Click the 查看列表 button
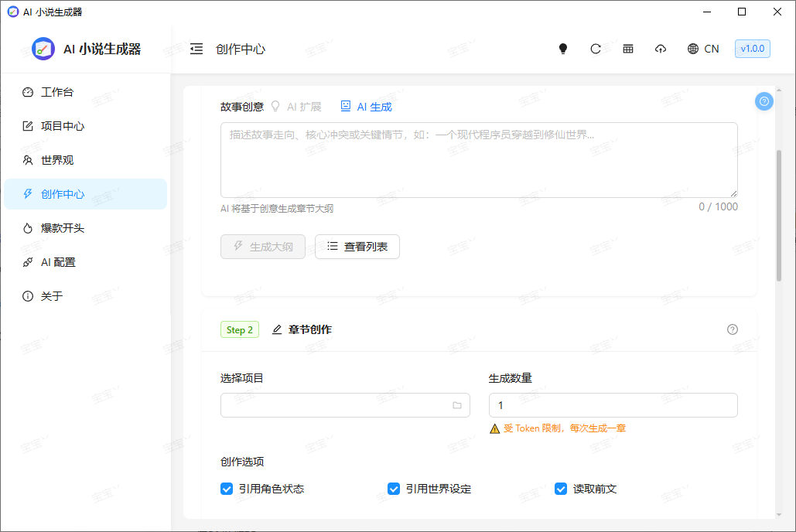The image size is (796, 532). (357, 246)
